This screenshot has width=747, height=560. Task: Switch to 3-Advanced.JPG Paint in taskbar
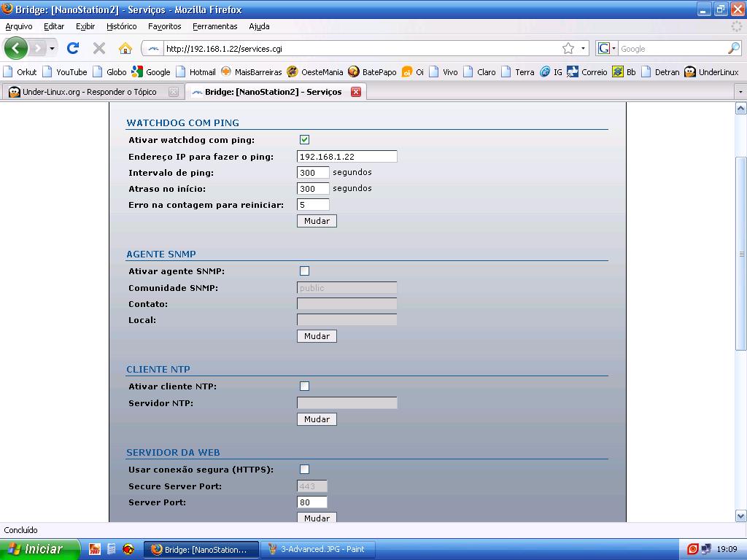[x=318, y=550]
